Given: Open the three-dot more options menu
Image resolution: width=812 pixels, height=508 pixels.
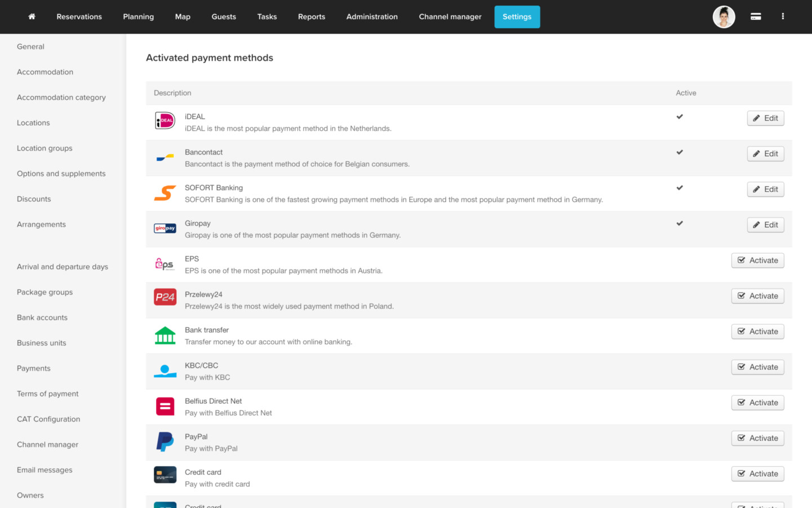Looking at the screenshot, I should [783, 17].
